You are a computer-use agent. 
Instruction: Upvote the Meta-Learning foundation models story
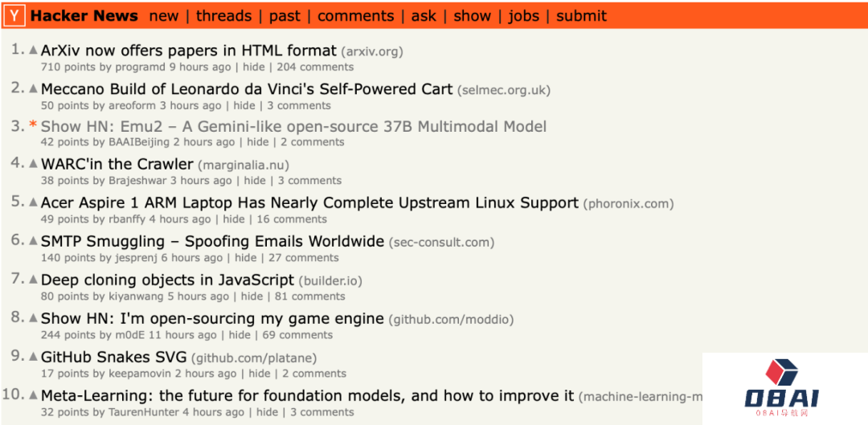pyautogui.click(x=34, y=395)
